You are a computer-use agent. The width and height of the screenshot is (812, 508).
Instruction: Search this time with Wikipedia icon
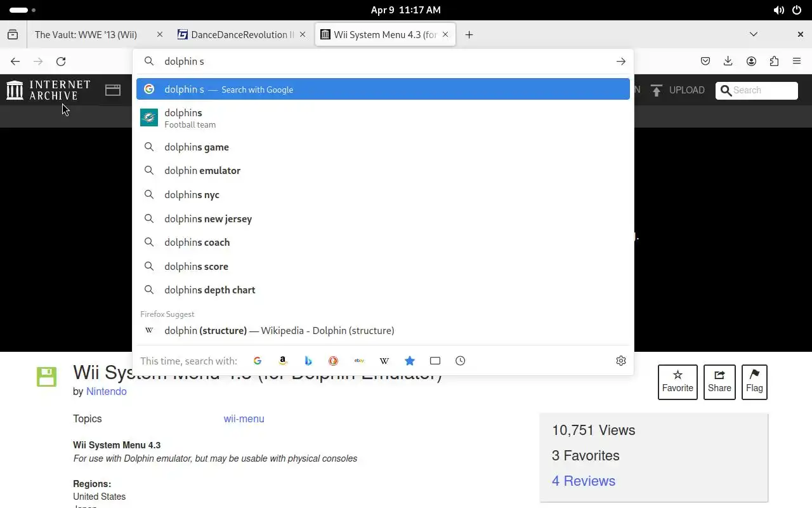(384, 361)
